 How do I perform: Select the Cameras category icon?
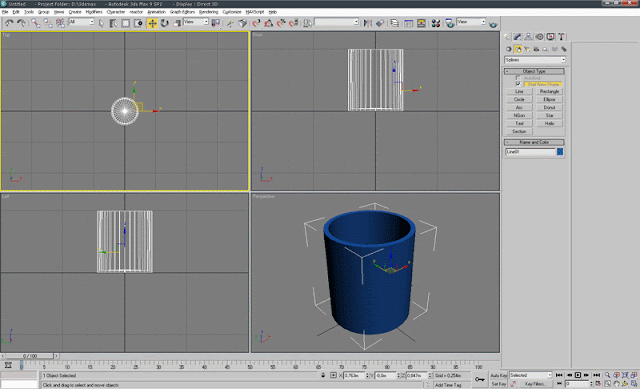tap(536, 49)
